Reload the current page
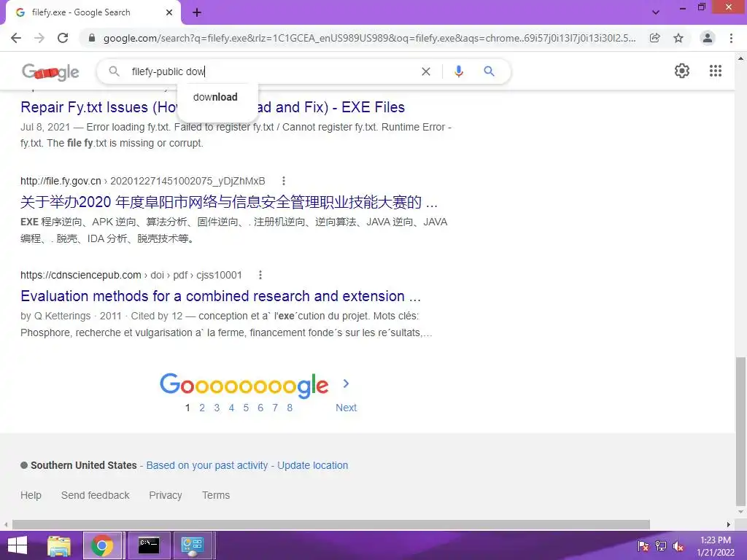Image resolution: width=747 pixels, height=560 pixels. click(x=63, y=38)
